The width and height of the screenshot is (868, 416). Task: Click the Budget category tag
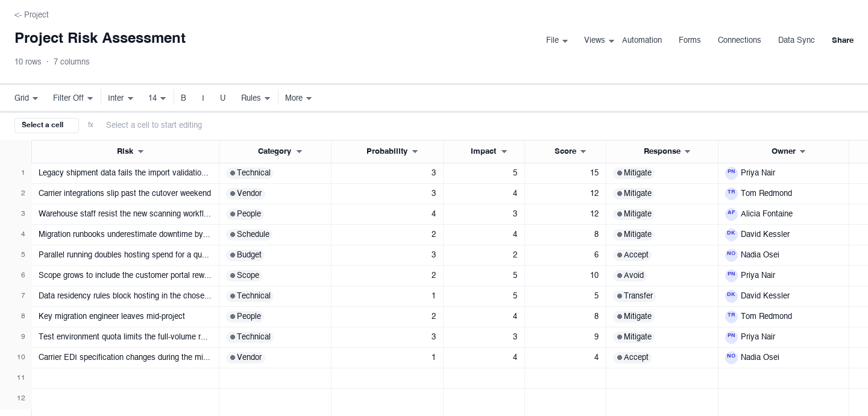[246, 255]
